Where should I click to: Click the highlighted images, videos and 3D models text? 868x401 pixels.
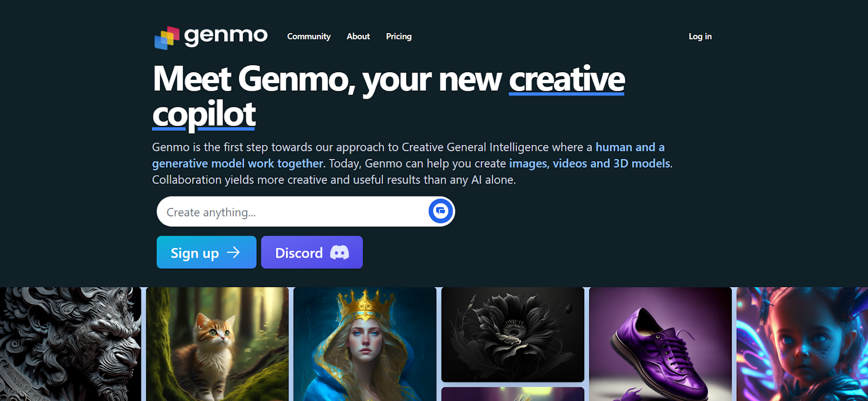pyautogui.click(x=590, y=163)
